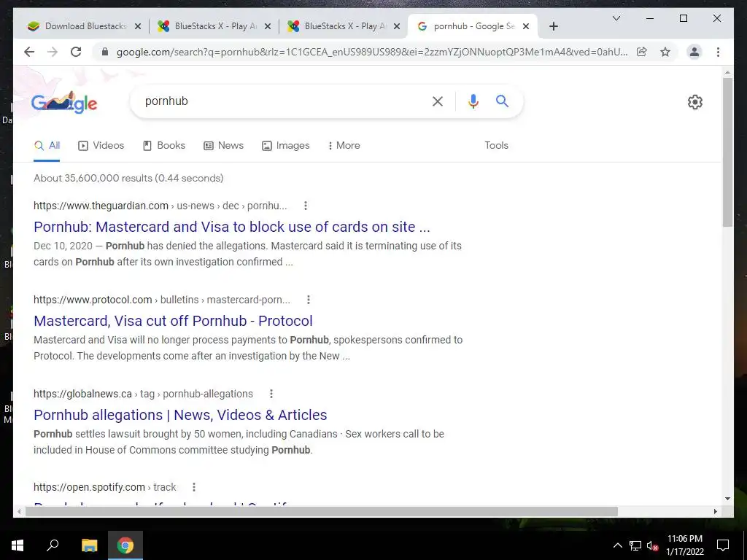Close the Google Search tab
Screen dimensions: 747x560
coord(526,26)
